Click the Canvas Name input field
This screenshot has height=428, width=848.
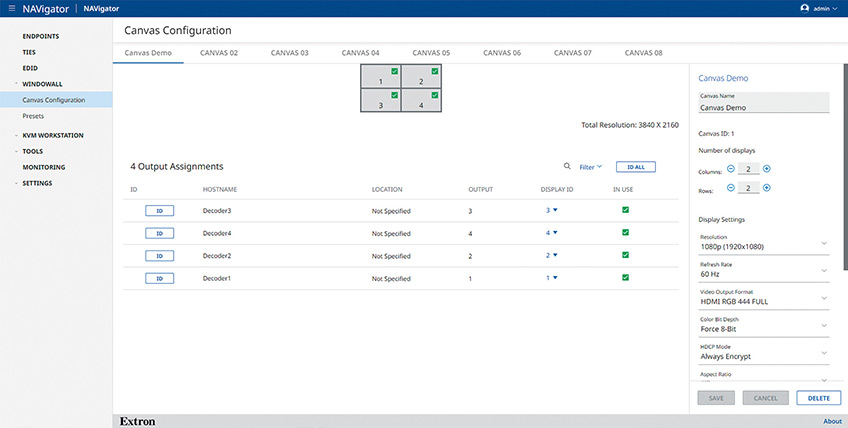pyautogui.click(x=763, y=103)
